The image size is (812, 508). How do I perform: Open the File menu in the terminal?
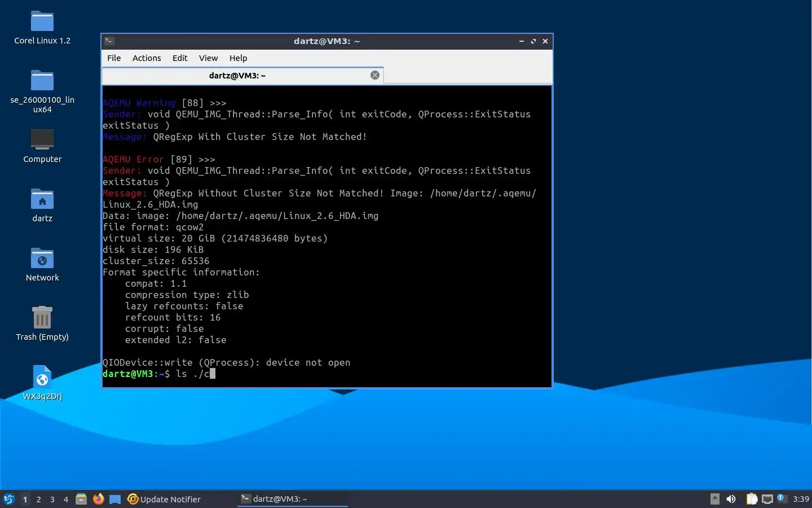[x=114, y=58]
